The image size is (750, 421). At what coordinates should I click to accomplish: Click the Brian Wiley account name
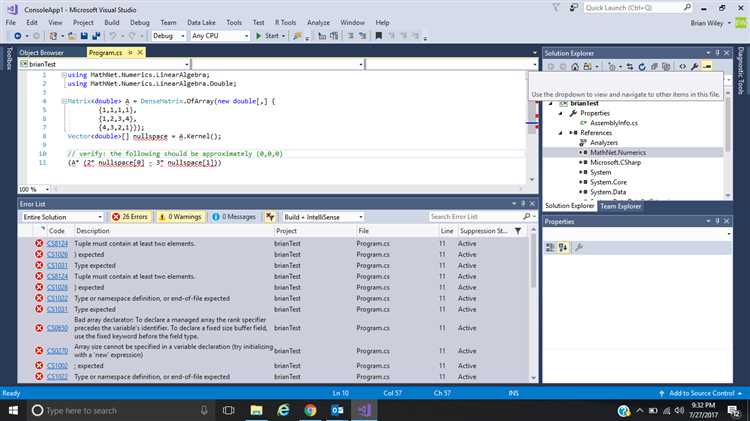click(x=706, y=23)
